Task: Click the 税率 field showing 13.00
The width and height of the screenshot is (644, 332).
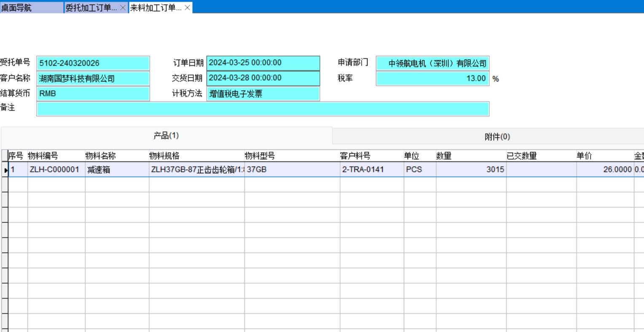Action: point(432,78)
